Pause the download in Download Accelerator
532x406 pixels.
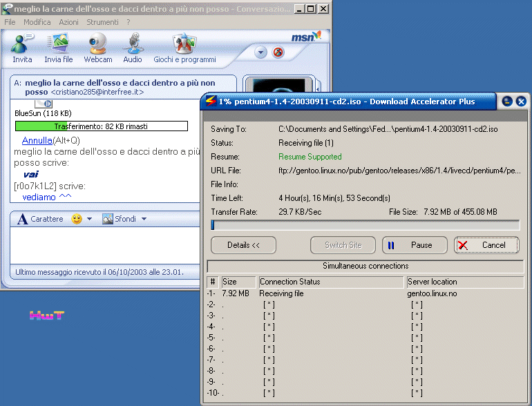click(415, 245)
